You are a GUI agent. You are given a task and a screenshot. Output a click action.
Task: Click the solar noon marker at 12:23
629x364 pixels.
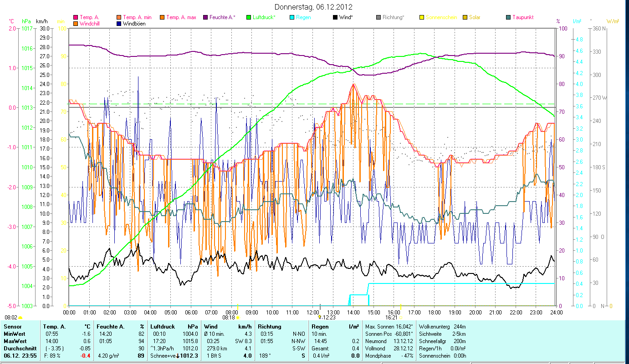pos(320,317)
